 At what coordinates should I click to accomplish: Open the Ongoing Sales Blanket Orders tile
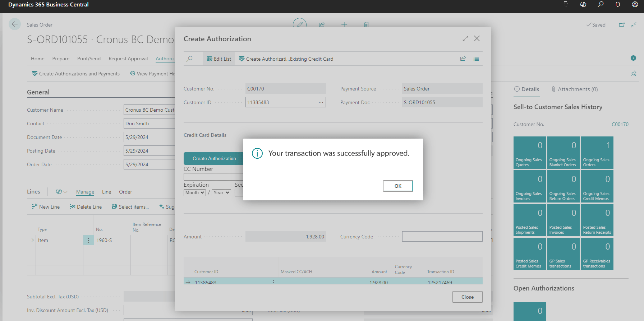coord(563,153)
